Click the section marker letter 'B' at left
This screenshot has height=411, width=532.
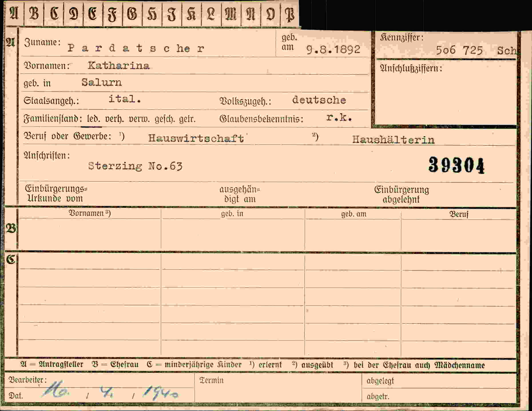click(11, 228)
